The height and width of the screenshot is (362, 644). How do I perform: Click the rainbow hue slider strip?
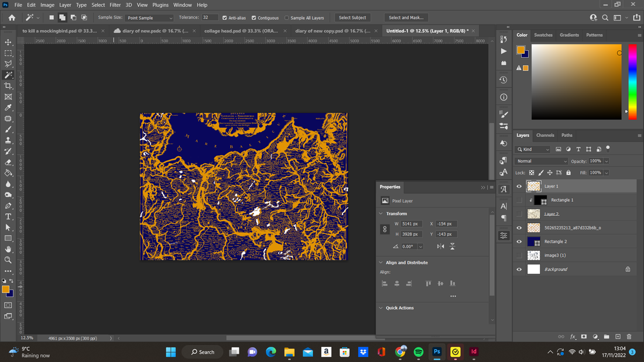pos(632,82)
